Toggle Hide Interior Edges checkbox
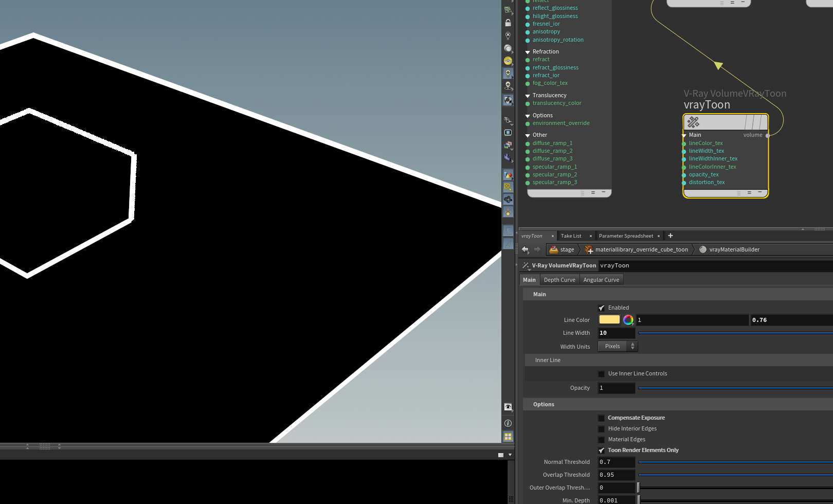The height and width of the screenshot is (504, 833). (602, 429)
